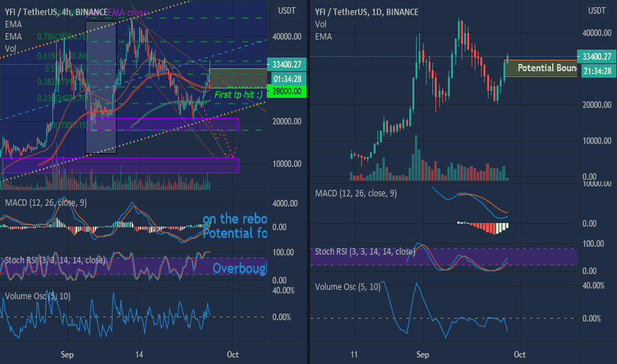617x364 pixels.
Task: Click the 'Sep' date label on the 4h time axis
Action: tap(68, 355)
